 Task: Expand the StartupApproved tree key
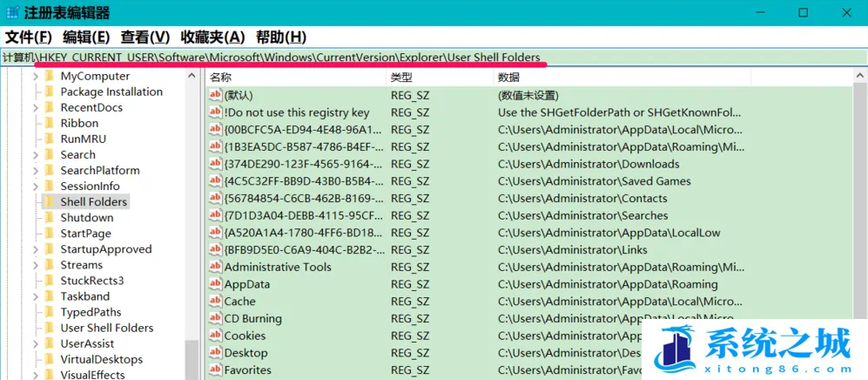[36, 249]
